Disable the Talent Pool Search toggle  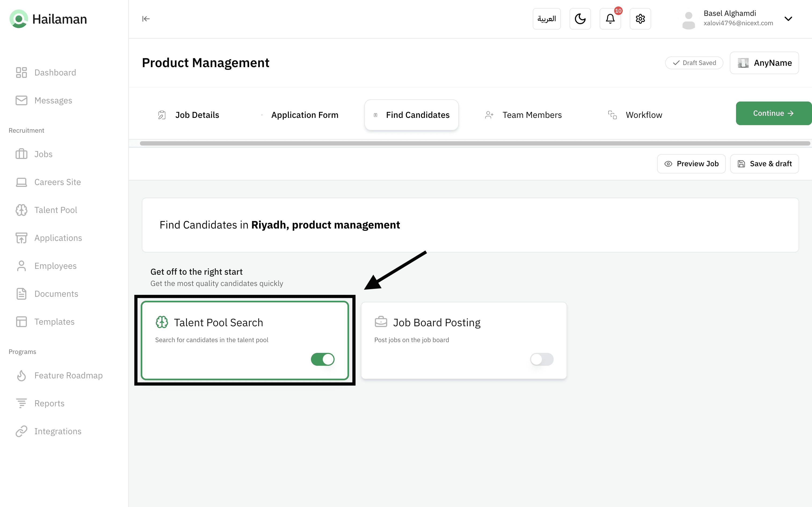pyautogui.click(x=322, y=359)
